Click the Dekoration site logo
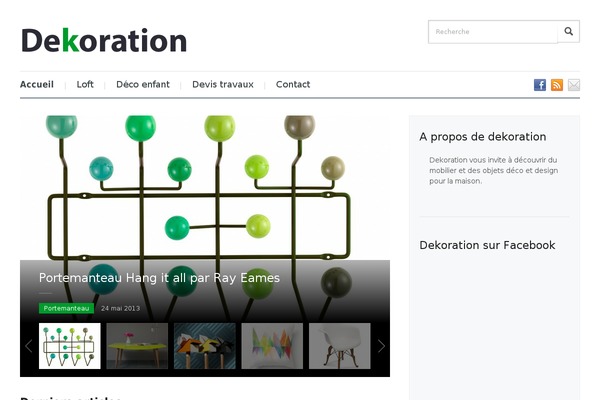Screen dimensions: 600x400 click(x=104, y=40)
